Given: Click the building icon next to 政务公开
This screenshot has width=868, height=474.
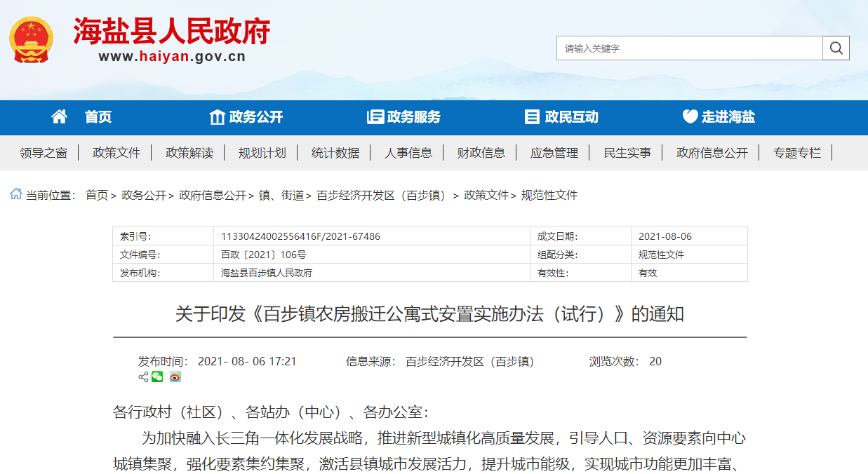Looking at the screenshot, I should tap(217, 117).
